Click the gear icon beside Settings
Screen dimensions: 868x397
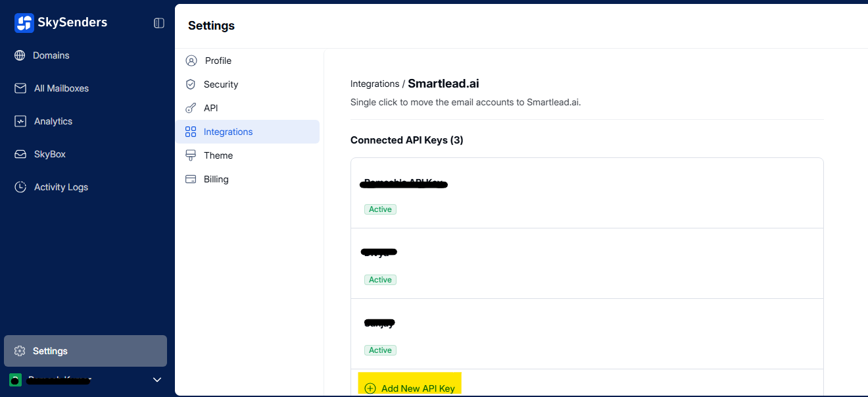(20, 351)
